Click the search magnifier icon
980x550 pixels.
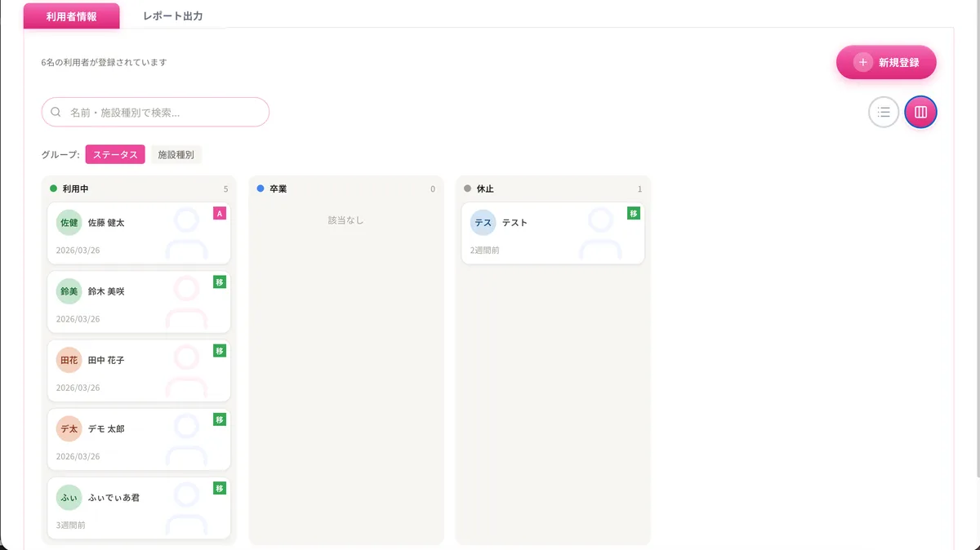(x=56, y=113)
